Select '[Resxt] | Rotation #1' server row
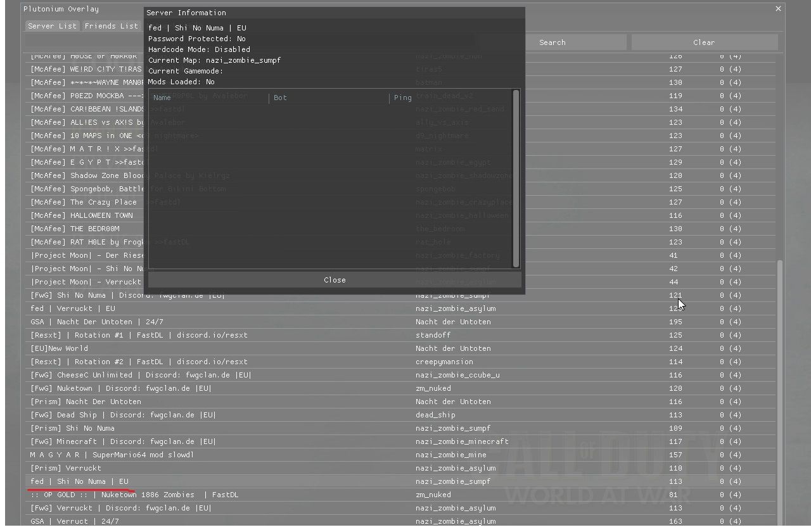 pos(400,335)
